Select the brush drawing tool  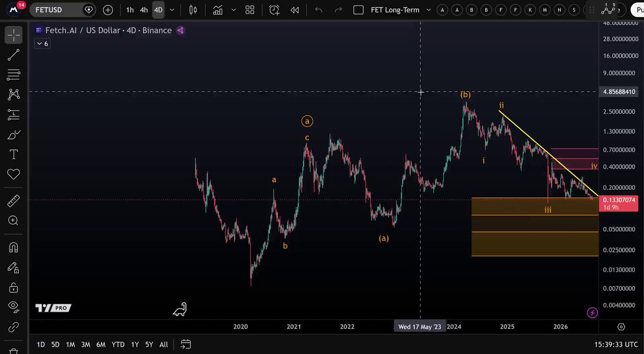point(13,134)
